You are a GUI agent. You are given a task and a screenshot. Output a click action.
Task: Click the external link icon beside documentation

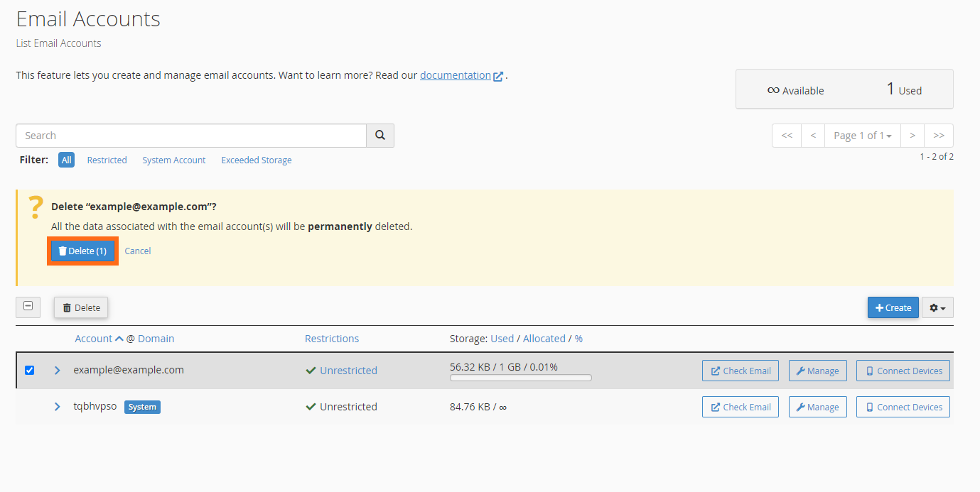[x=498, y=75]
